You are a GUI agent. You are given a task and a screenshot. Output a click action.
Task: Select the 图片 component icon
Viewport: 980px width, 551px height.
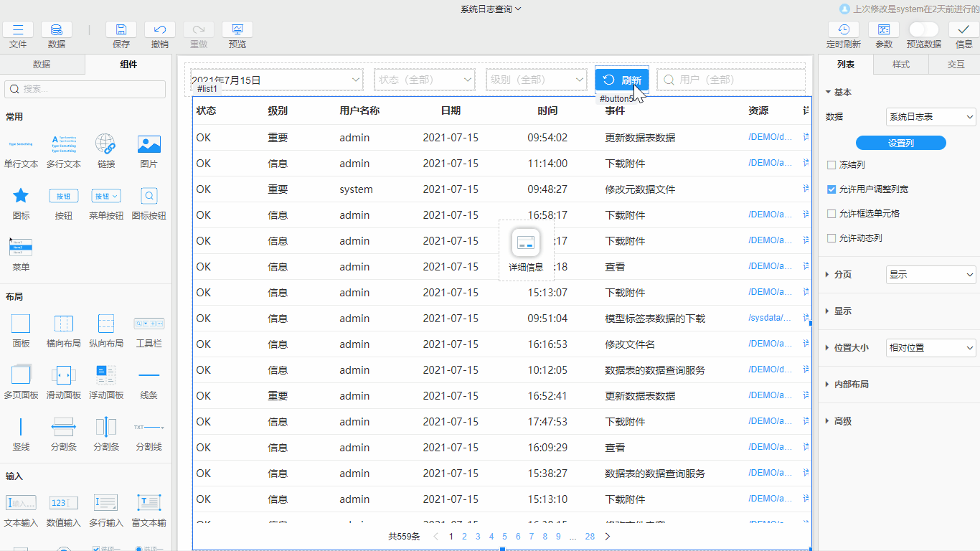pyautogui.click(x=149, y=146)
